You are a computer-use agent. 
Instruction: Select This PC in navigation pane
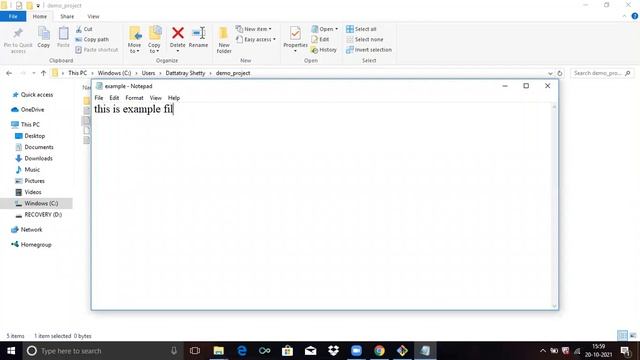(30, 124)
